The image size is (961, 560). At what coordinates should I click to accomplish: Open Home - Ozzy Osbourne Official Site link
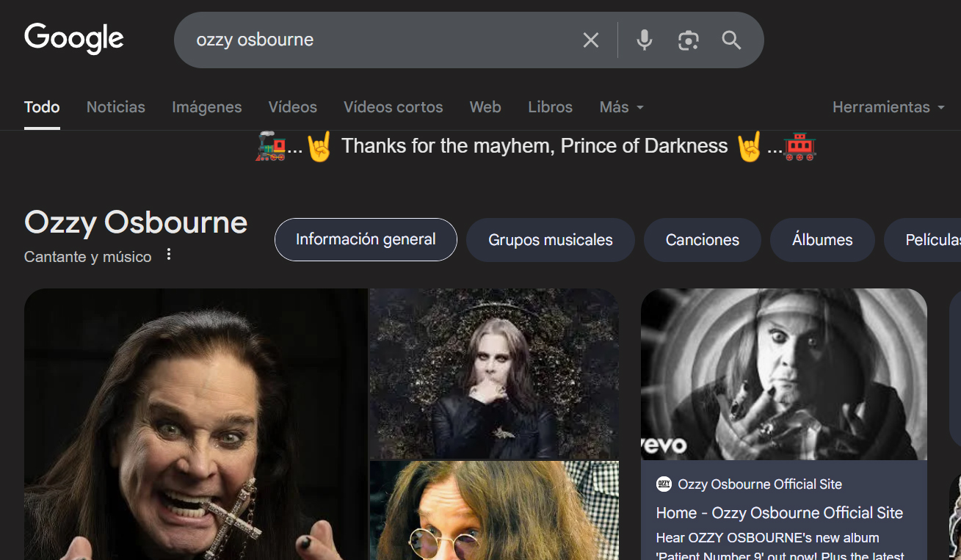(780, 513)
